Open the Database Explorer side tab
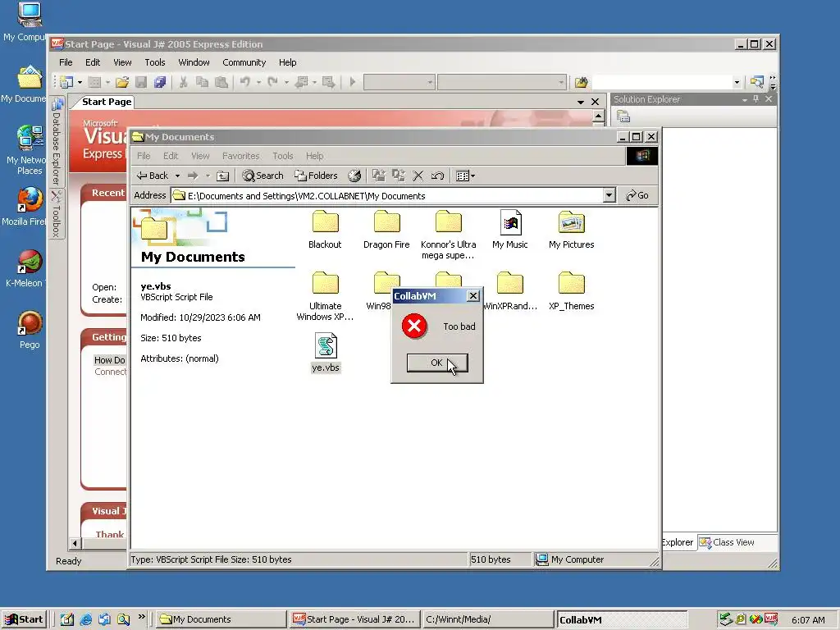The image size is (840, 630). (x=57, y=141)
